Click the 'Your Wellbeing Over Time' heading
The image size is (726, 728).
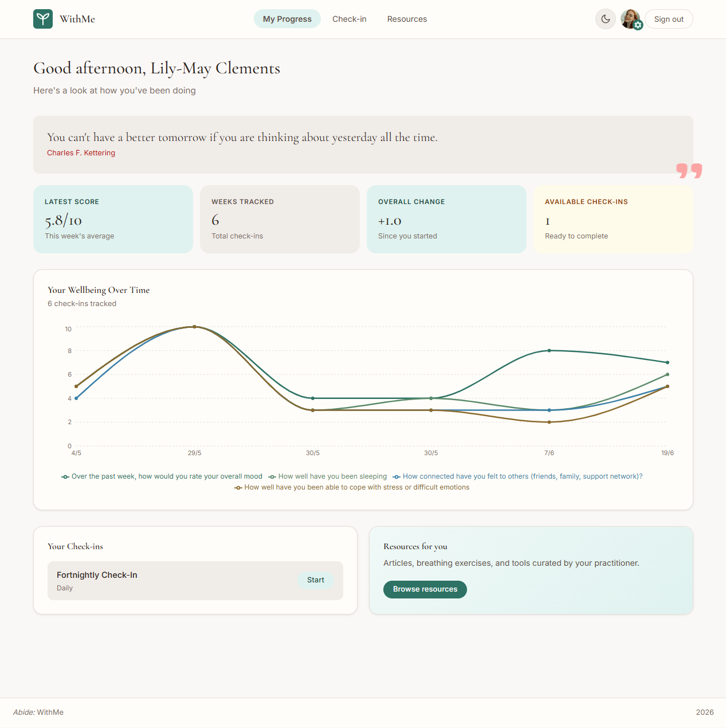pos(99,290)
